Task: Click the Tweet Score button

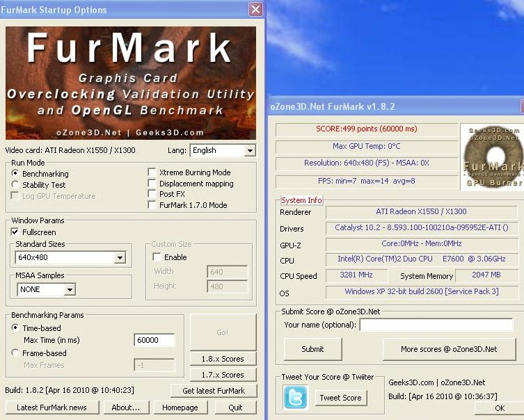Action: [x=341, y=398]
